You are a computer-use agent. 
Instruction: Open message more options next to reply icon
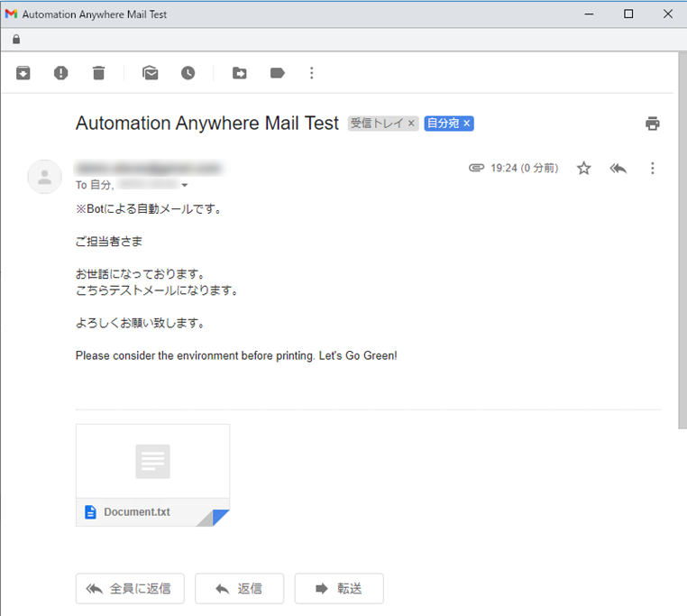(653, 169)
